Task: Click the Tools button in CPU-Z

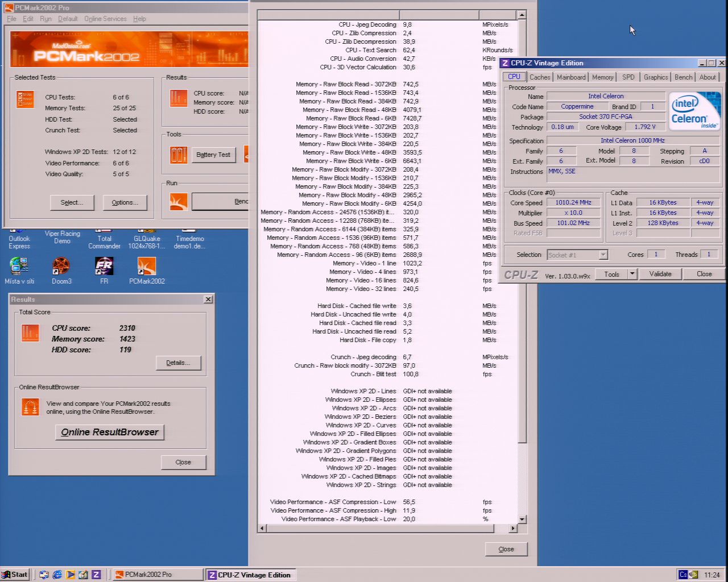Action: tap(611, 274)
